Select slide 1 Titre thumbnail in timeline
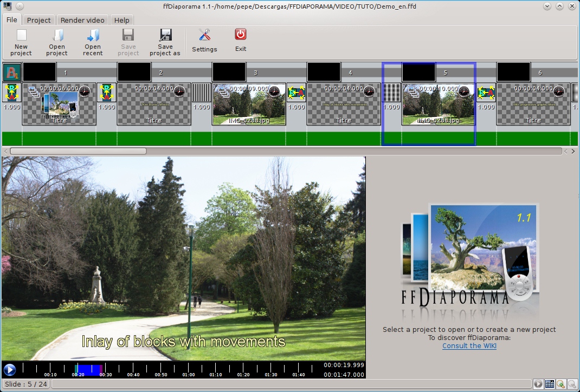580x392 pixels. (x=59, y=104)
